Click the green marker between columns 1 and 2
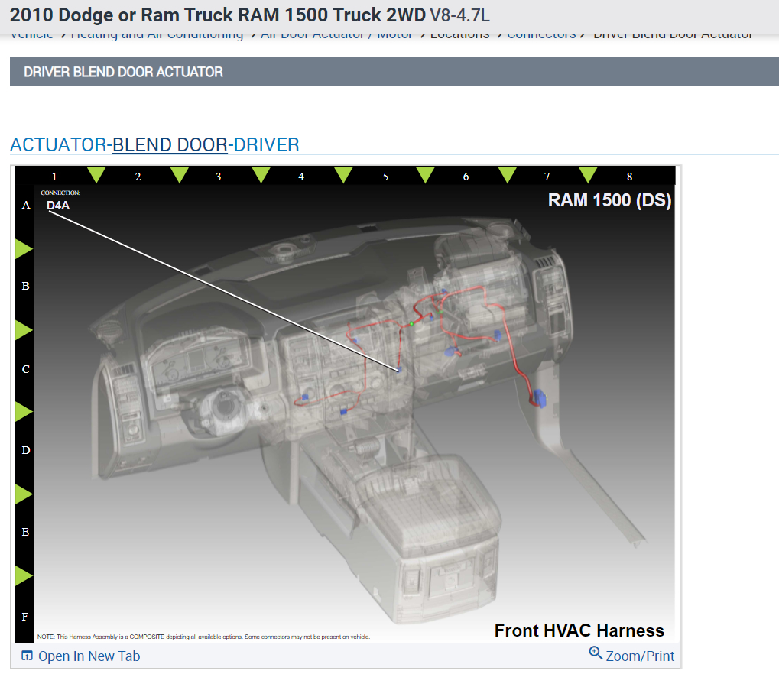 click(96, 175)
